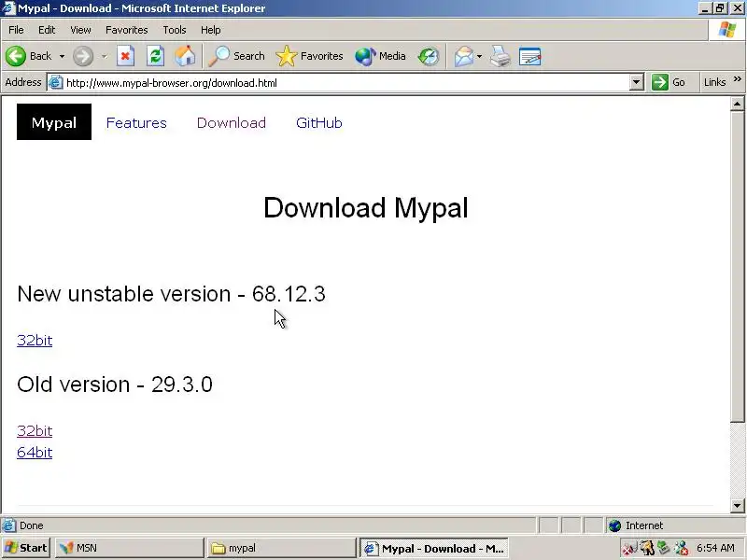Image resolution: width=747 pixels, height=560 pixels.
Task: Click the Go button
Action: (x=669, y=82)
